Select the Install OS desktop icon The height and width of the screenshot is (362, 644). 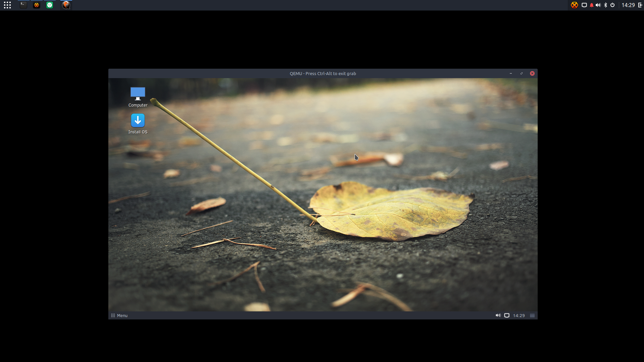tap(138, 124)
